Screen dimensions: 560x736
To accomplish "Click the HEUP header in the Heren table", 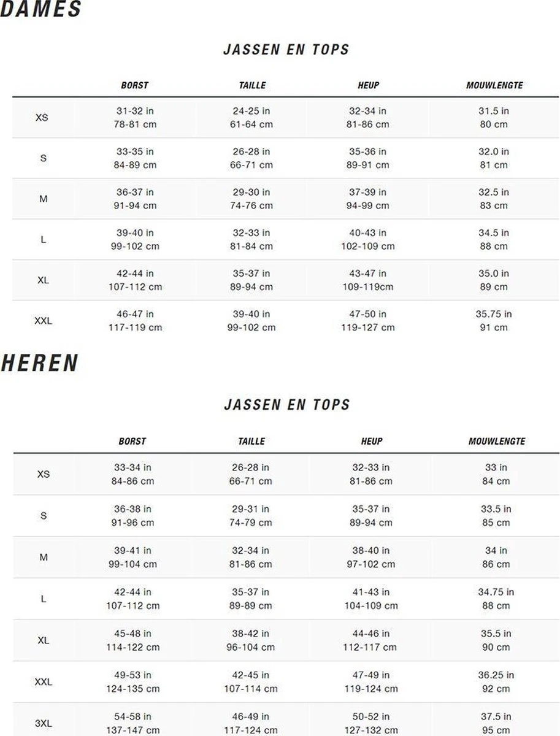I will pos(372,441).
